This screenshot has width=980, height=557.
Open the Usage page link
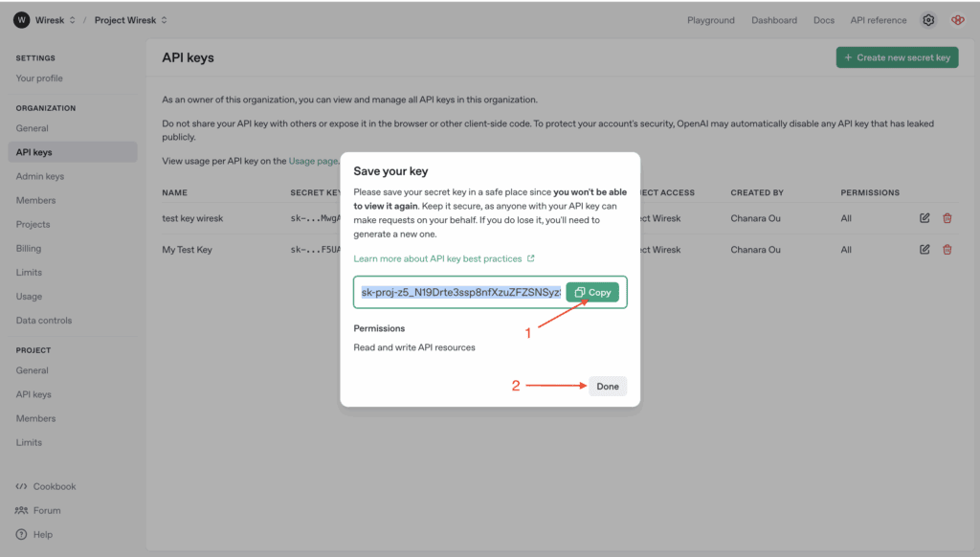pyautogui.click(x=313, y=161)
